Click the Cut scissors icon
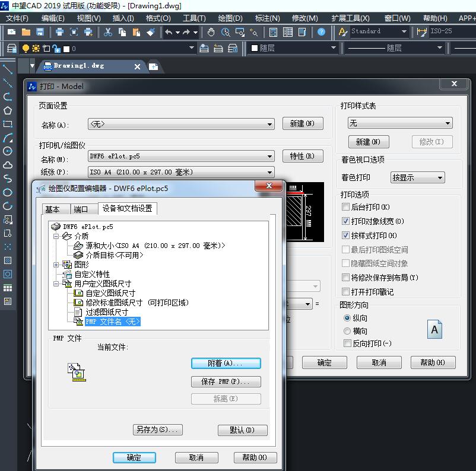Image resolution: width=476 pixels, height=471 pixels. 108,31
